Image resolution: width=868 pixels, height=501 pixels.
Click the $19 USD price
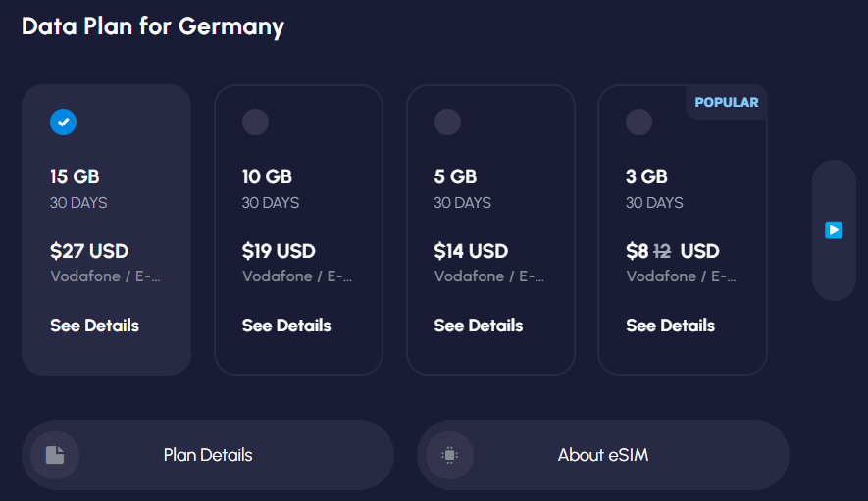(x=279, y=251)
